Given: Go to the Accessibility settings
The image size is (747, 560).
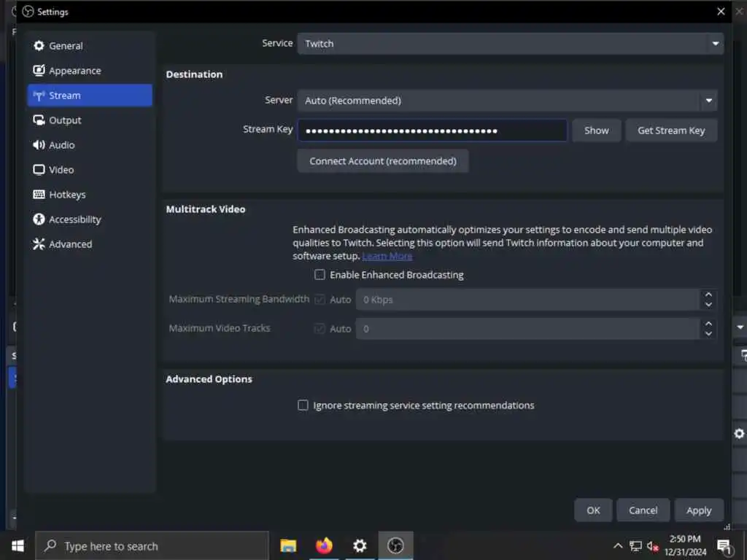Looking at the screenshot, I should click(x=90, y=219).
